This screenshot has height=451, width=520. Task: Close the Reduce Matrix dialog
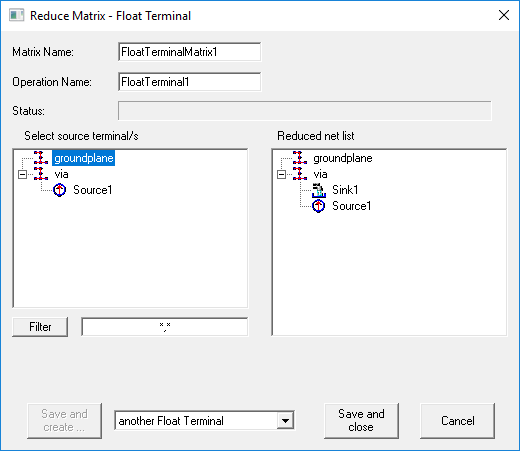(504, 15)
